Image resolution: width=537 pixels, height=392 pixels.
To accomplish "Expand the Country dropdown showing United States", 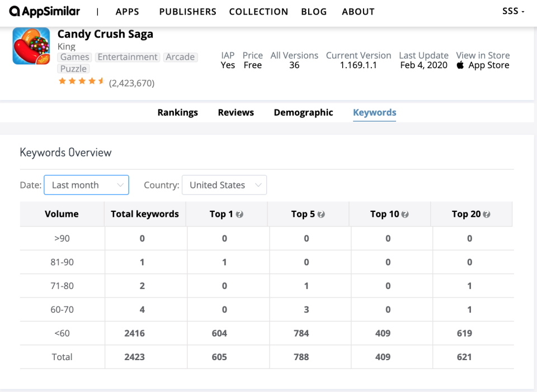I will [224, 185].
